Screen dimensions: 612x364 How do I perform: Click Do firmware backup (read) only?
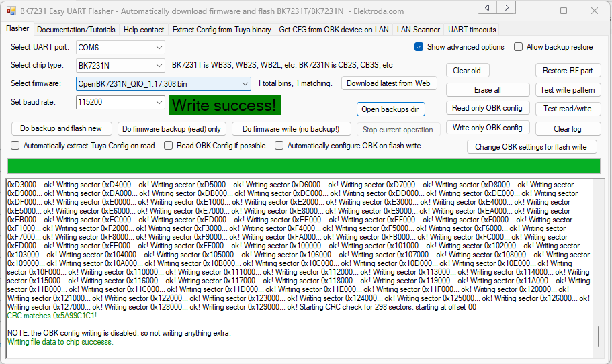point(171,129)
